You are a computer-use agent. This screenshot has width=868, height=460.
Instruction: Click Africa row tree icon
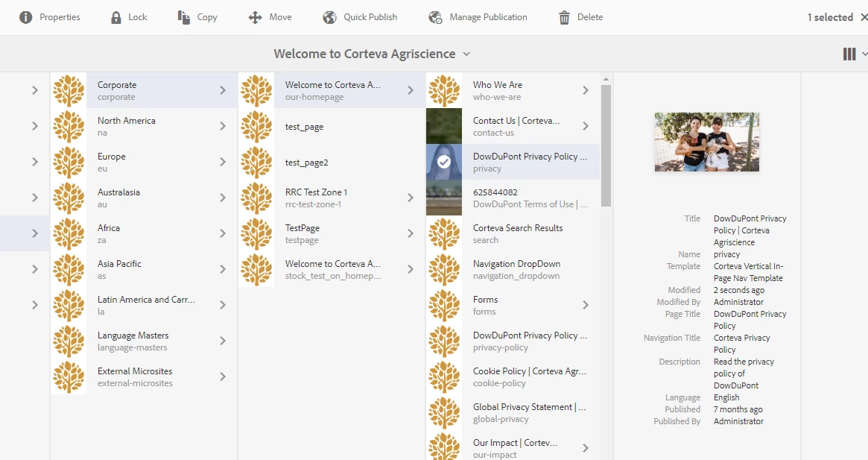tap(69, 233)
